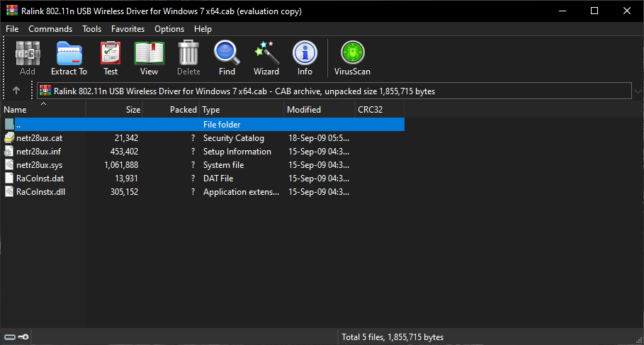Image resolution: width=644 pixels, height=345 pixels.
Task: Select netr28ux.inf setup file
Action: coord(39,152)
